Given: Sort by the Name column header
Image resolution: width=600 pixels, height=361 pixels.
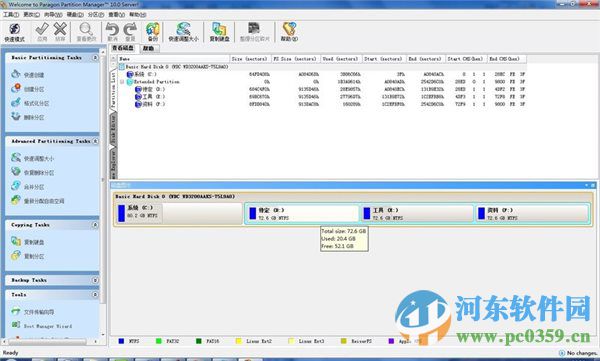Looking at the screenshot, I should [174, 59].
